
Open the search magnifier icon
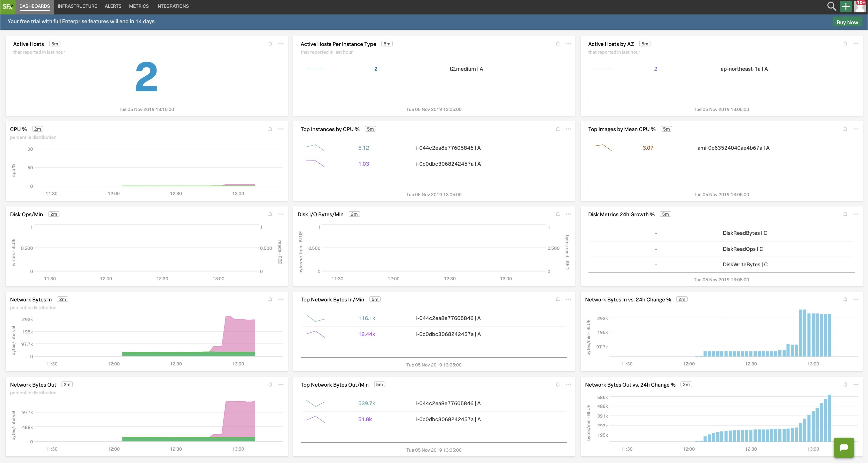[x=831, y=6]
